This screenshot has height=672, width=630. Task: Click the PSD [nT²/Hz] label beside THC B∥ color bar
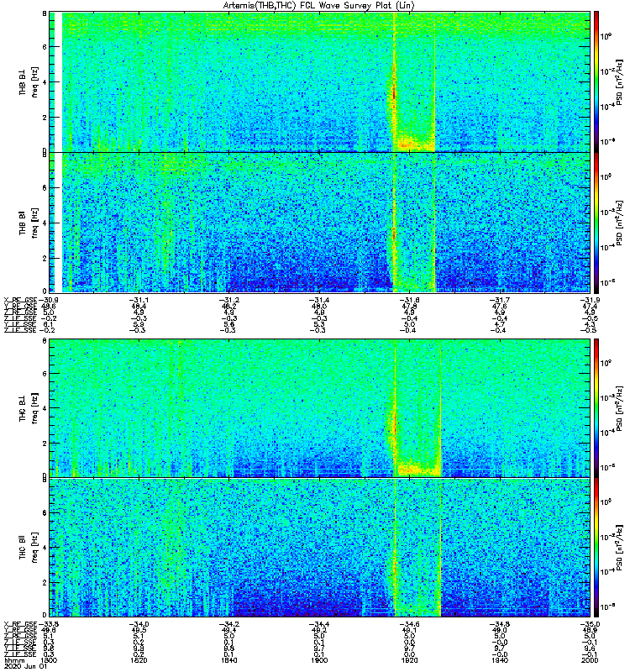[x=619, y=548]
